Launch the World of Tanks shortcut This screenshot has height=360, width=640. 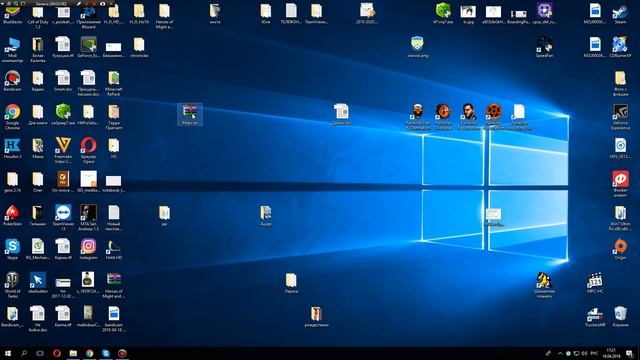[x=12, y=285]
